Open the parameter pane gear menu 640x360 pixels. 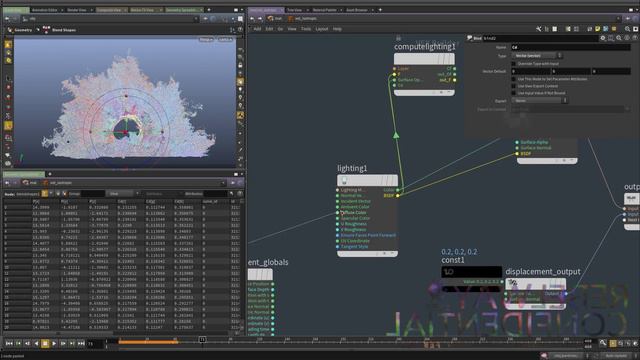click(602, 38)
